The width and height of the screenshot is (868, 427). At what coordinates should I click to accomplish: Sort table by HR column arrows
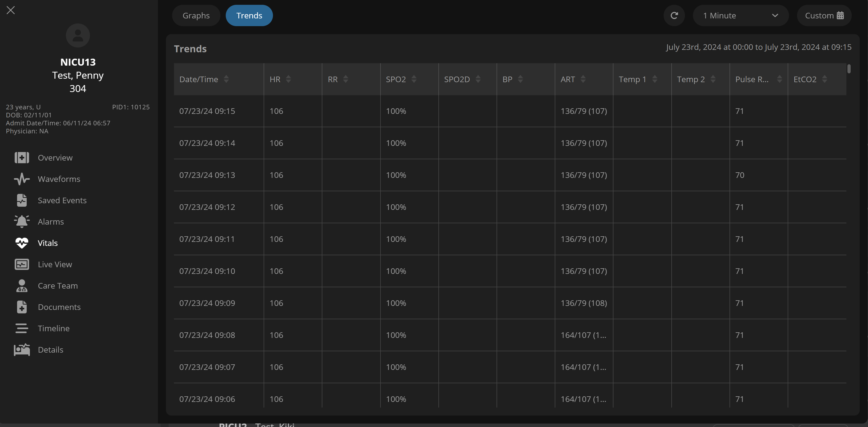(x=288, y=79)
